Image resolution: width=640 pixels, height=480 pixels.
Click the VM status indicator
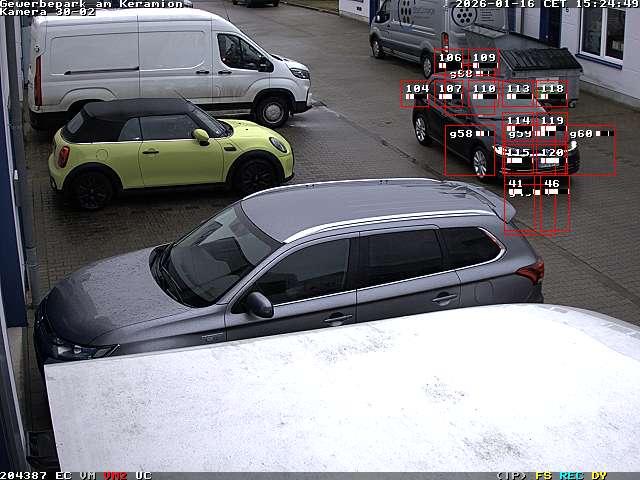pyautogui.click(x=88, y=475)
